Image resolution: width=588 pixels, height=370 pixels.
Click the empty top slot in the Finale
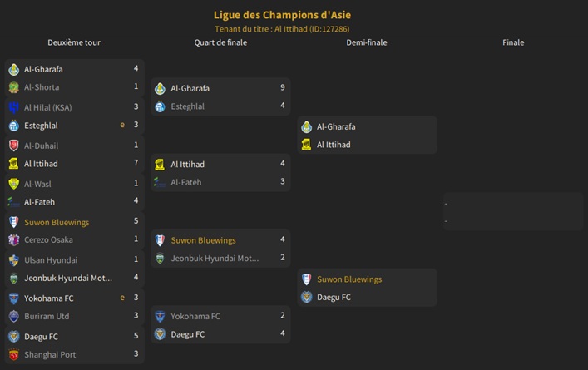(512, 203)
